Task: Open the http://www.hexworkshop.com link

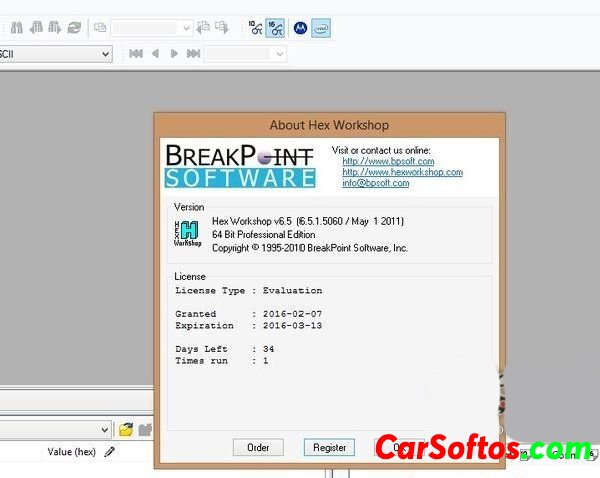Action: click(x=402, y=172)
